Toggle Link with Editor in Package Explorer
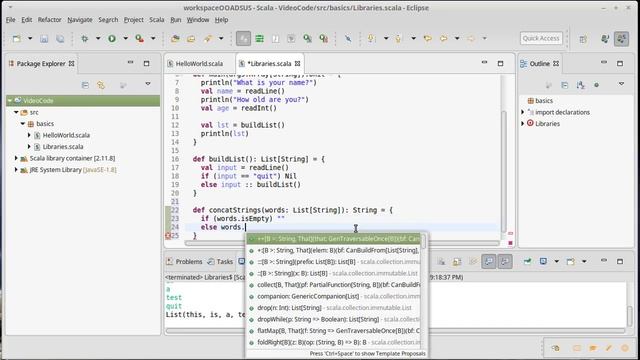 (x=101, y=85)
